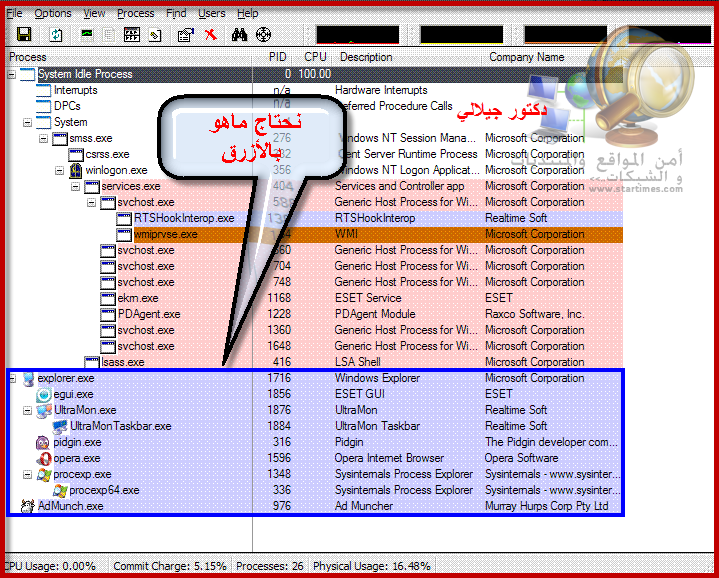Select the RTSHookInterop.exe process
The image size is (719, 578).
point(184,218)
